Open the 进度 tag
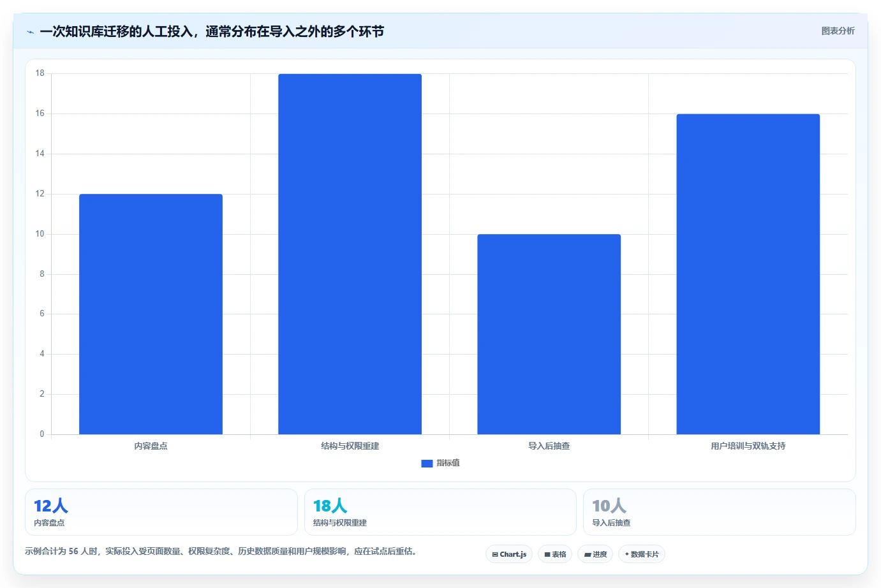The image size is (881, 588). pyautogui.click(x=595, y=554)
